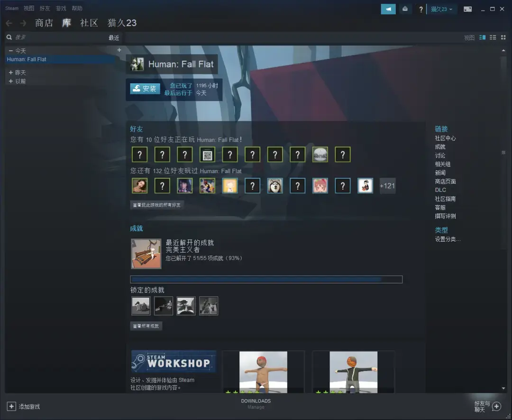Click the plus icon next to 添加游戏
This screenshot has height=420, width=512.
click(11, 406)
